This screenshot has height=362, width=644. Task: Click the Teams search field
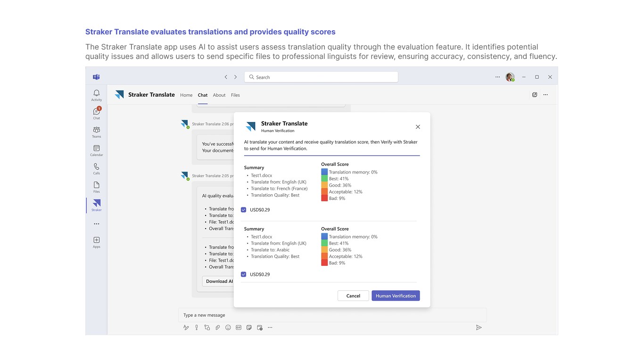[321, 77]
